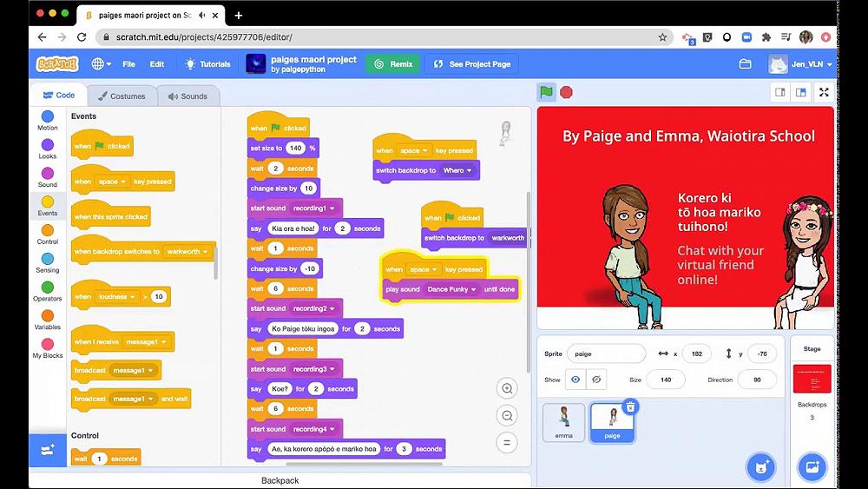Open the Whero backdrop dropdown
This screenshot has height=489, width=868.
469,170
